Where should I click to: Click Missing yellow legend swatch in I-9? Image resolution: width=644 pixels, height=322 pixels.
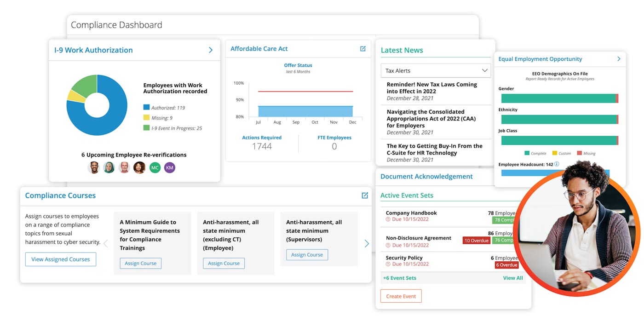tap(146, 118)
